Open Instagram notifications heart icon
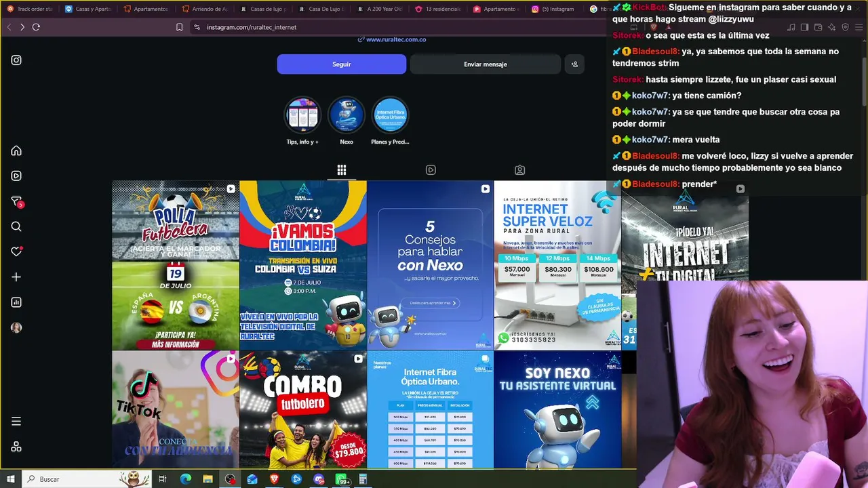This screenshot has width=868, height=488. [x=17, y=251]
